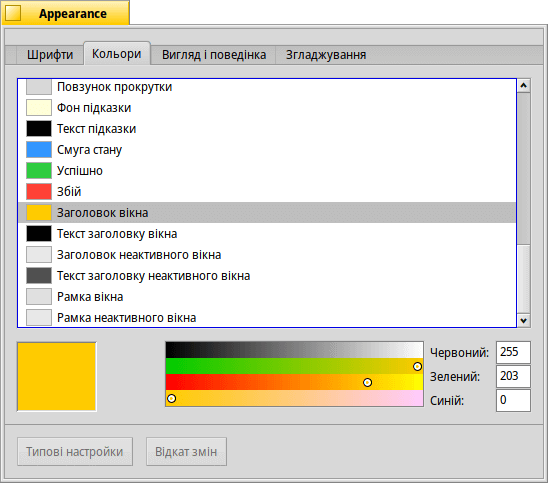Click the dark gray inactive title text swatch
The width and height of the screenshot is (548, 483).
(39, 275)
